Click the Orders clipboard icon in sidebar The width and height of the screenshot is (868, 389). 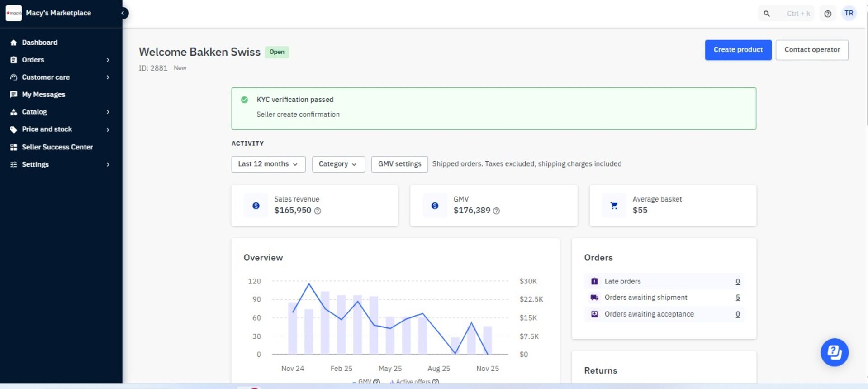coord(14,60)
